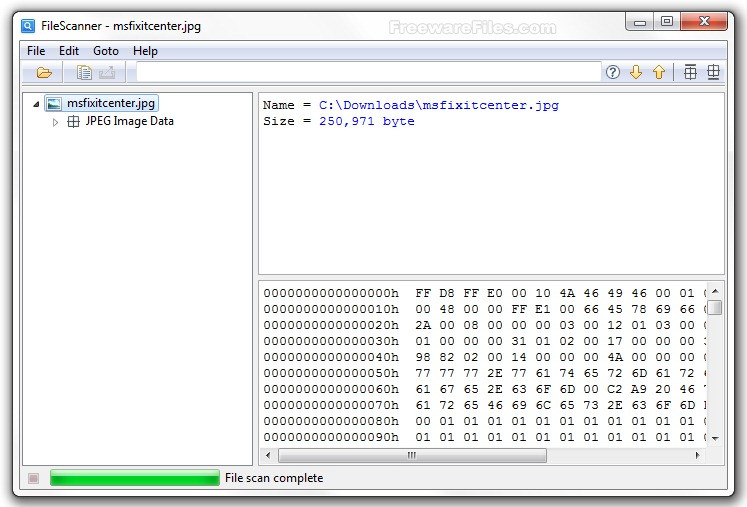This screenshot has width=747, height=507.
Task: Open the Goto menu
Action: tap(106, 51)
